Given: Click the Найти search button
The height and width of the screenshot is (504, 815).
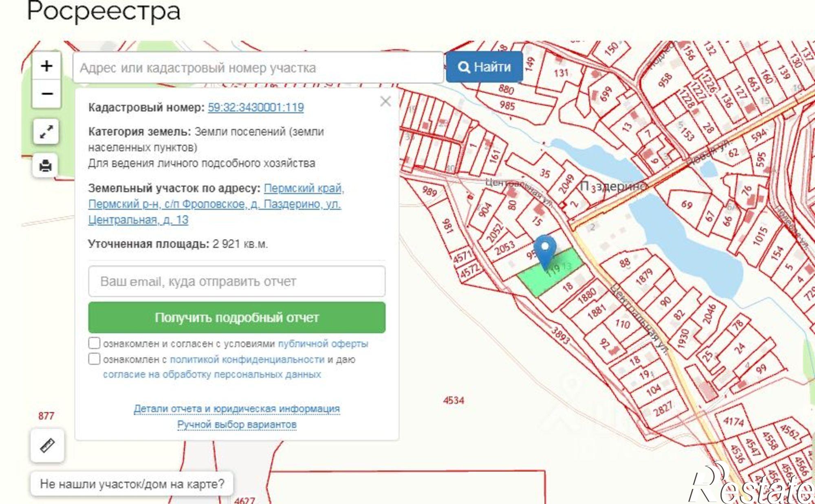Looking at the screenshot, I should coord(485,67).
